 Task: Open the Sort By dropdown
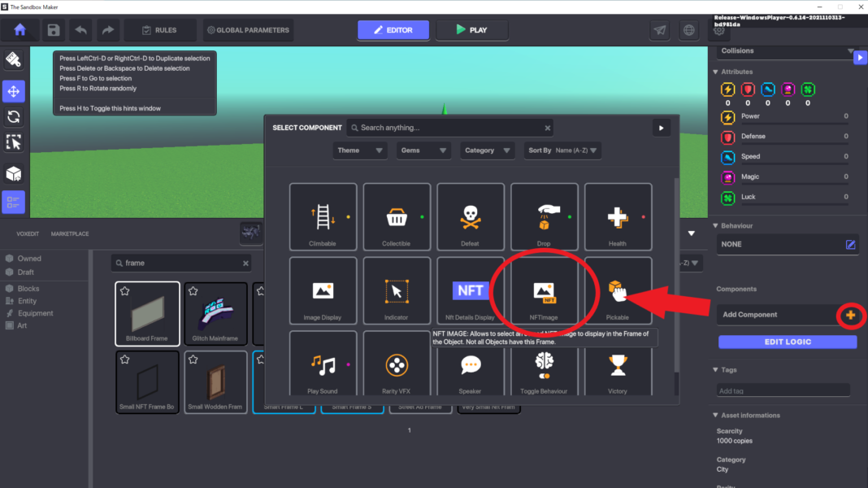[x=563, y=150]
